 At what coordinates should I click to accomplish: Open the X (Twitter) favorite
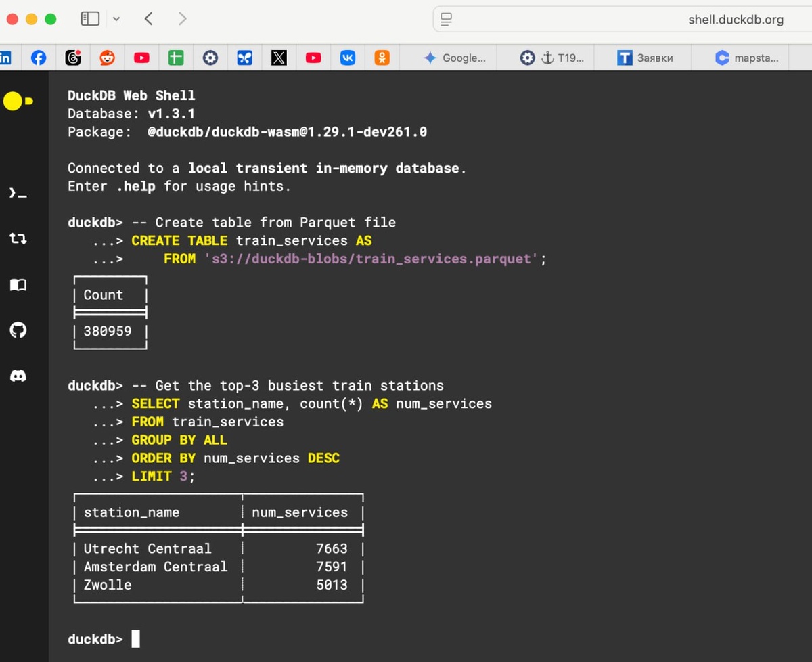pos(279,58)
